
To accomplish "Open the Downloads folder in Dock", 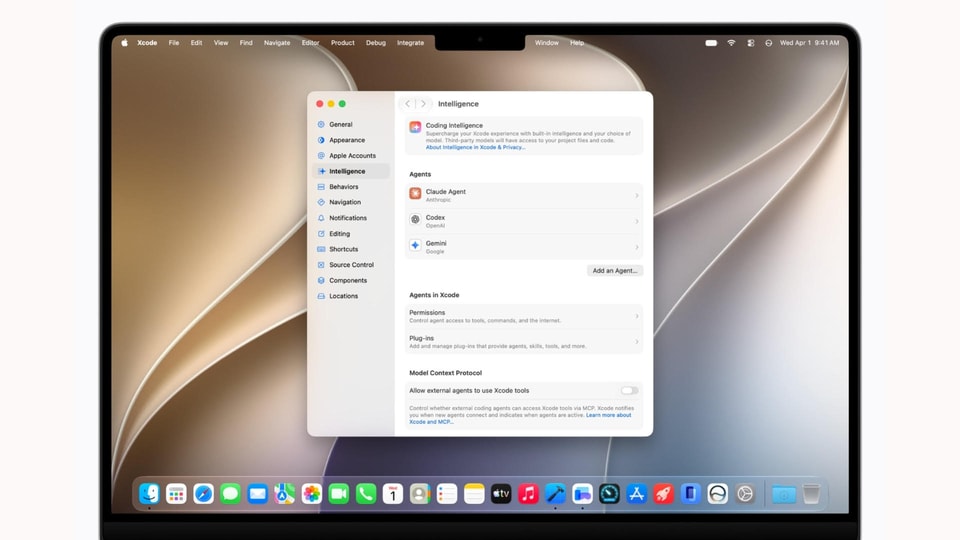I will (784, 493).
